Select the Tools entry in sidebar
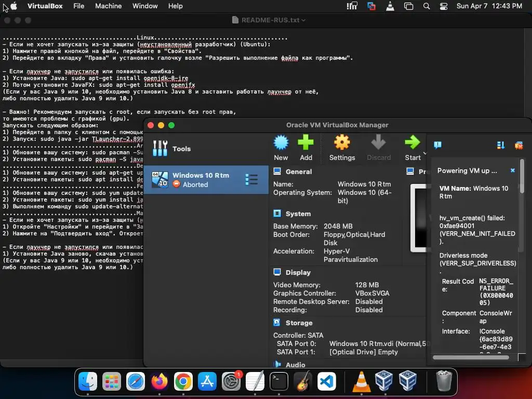This screenshot has height=399, width=532. click(206, 149)
